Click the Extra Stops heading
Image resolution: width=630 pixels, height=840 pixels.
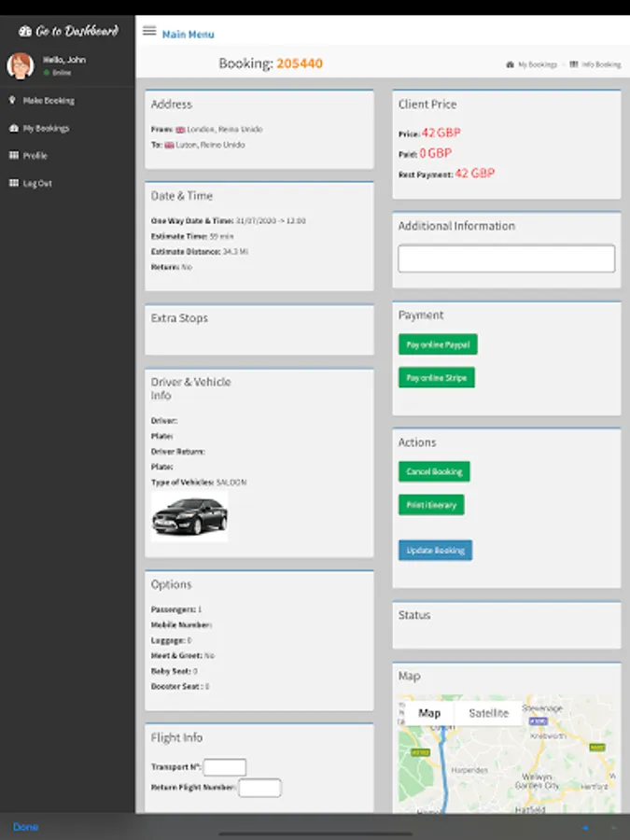(x=179, y=318)
